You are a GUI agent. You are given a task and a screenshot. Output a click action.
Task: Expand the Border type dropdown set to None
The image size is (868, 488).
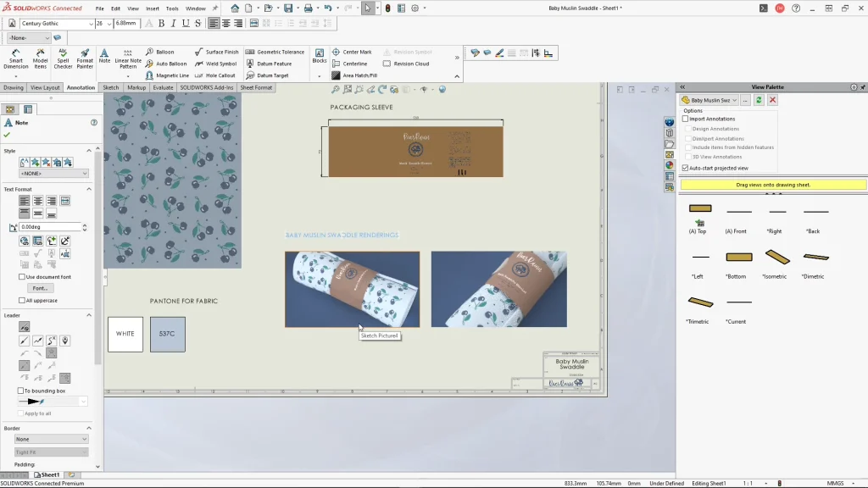click(52, 439)
